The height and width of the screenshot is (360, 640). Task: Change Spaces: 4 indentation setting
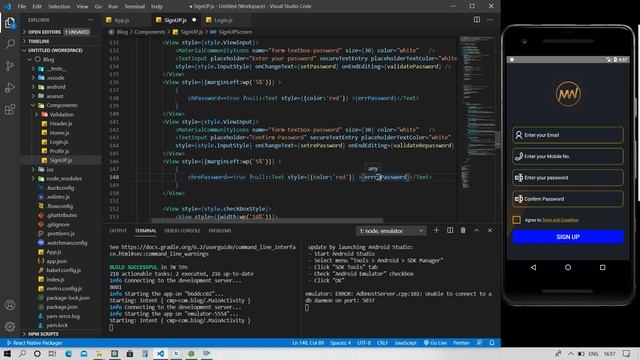[340, 343]
